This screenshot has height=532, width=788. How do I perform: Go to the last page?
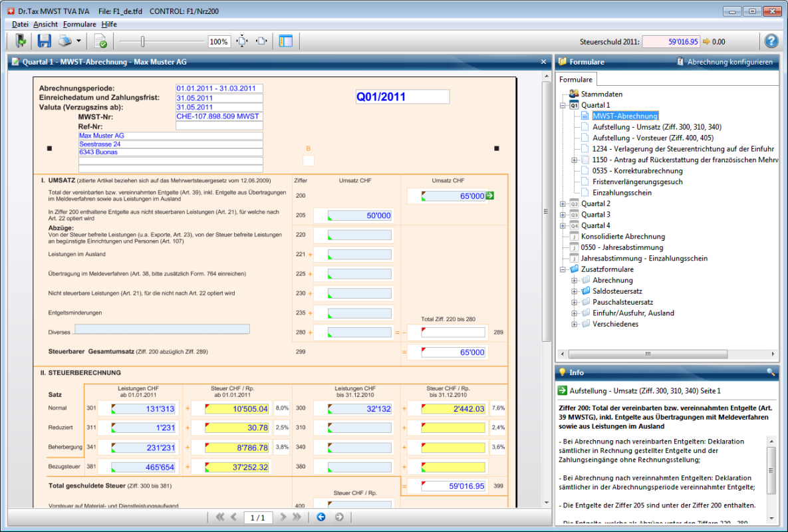point(297,517)
